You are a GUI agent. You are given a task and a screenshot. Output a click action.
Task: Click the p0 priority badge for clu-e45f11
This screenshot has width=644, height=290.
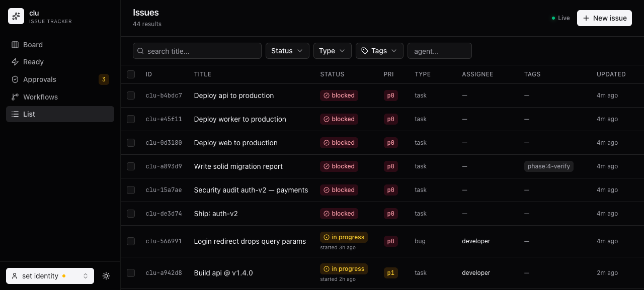coord(391,119)
